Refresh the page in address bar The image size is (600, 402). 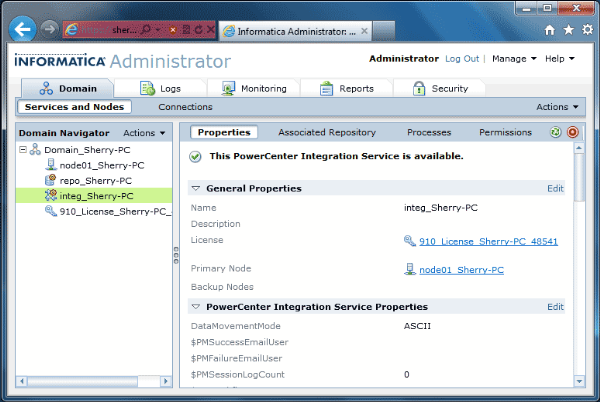198,29
